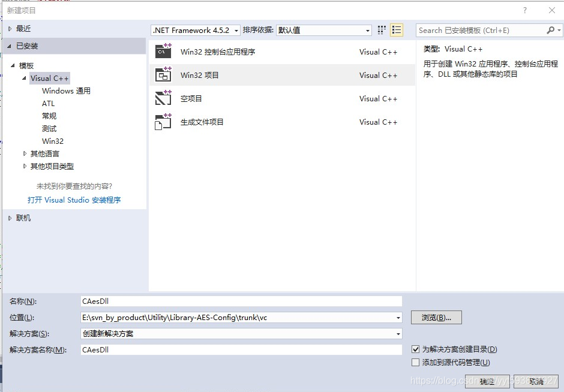Switch to medium icons list view
This screenshot has height=392, width=564.
[397, 30]
